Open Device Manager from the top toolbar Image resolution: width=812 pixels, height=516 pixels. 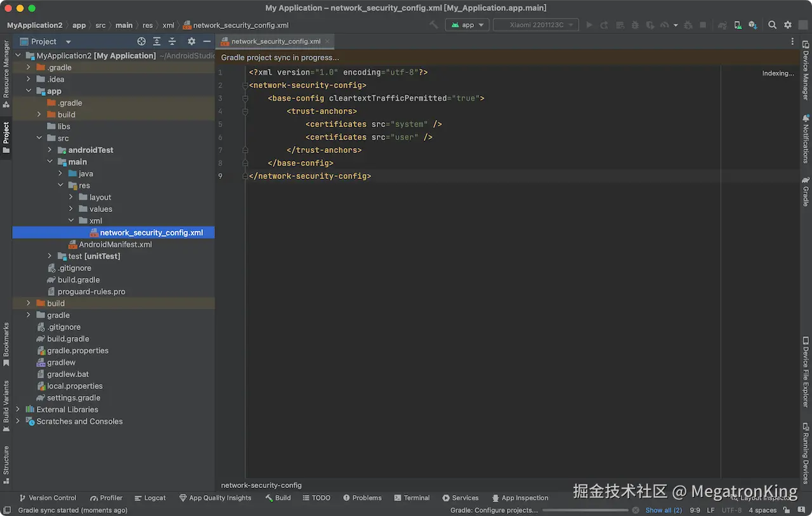737,25
